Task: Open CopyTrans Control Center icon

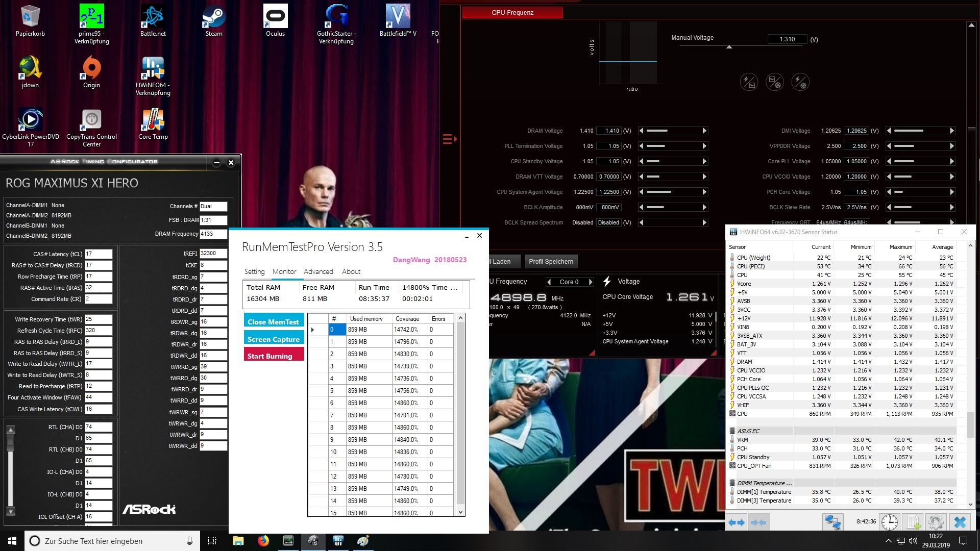Action: pyautogui.click(x=91, y=128)
